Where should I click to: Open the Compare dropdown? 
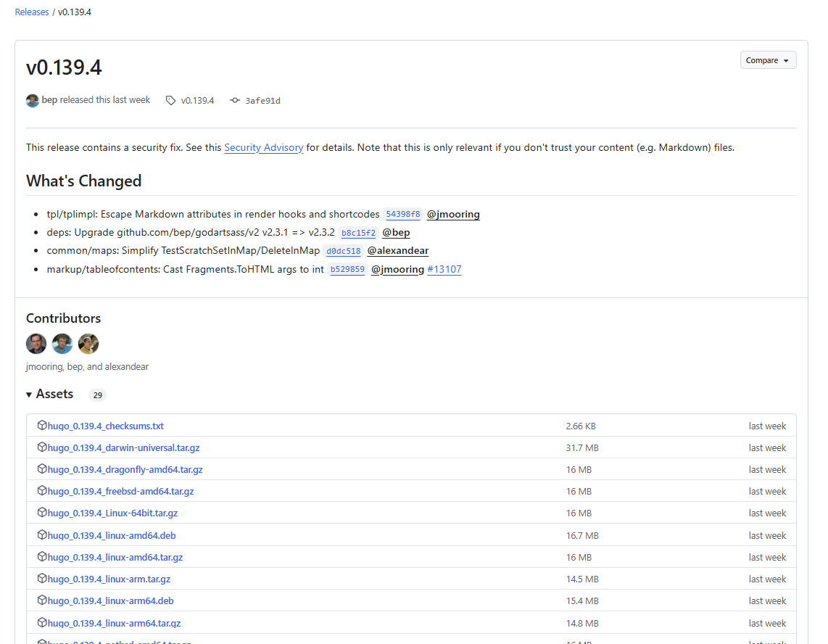[x=768, y=60]
